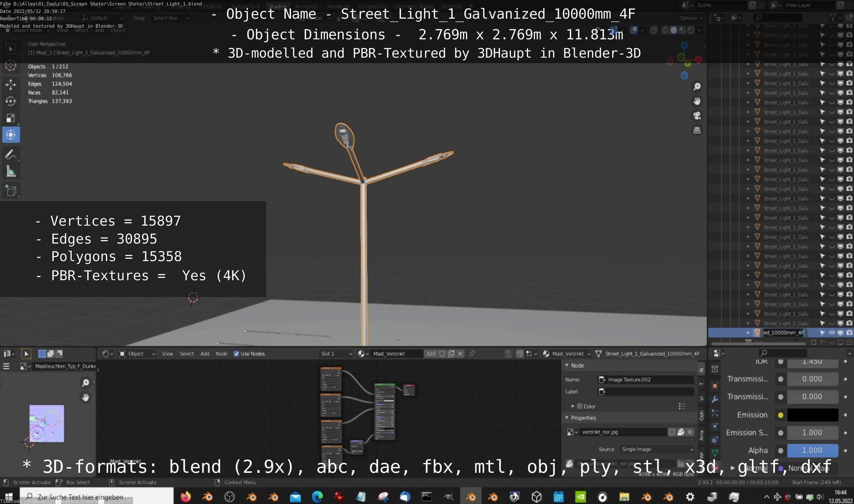
Task: Toggle the node Color checkbox
Action: click(x=579, y=406)
